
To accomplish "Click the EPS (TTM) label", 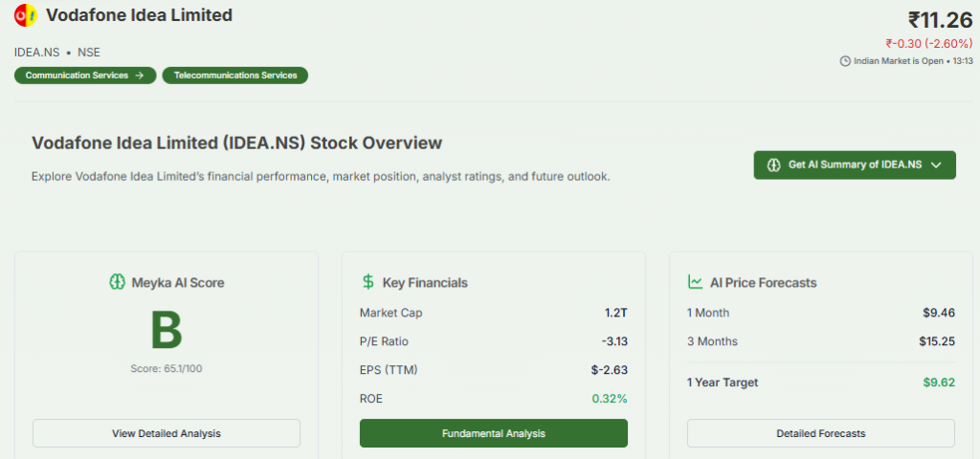I will click(x=389, y=370).
